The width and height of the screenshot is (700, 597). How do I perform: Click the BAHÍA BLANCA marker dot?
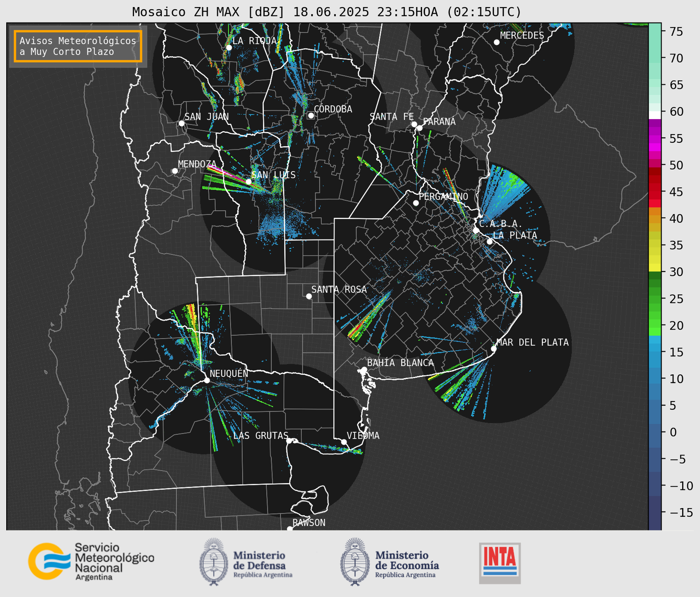[x=364, y=369]
